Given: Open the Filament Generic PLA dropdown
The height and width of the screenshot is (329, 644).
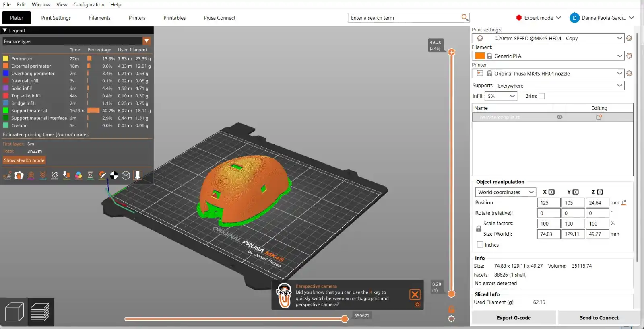Looking at the screenshot, I should click(548, 56).
